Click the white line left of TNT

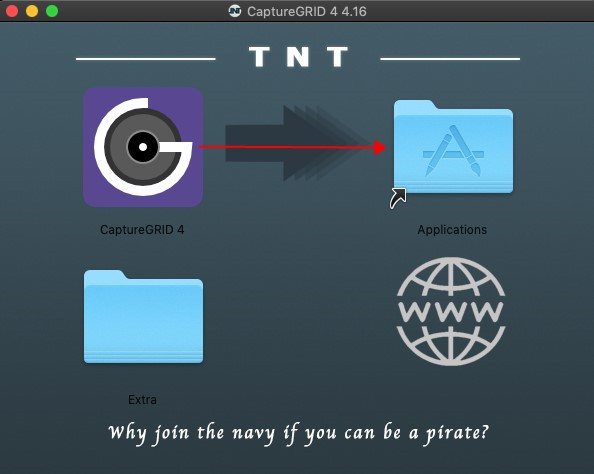[146, 59]
